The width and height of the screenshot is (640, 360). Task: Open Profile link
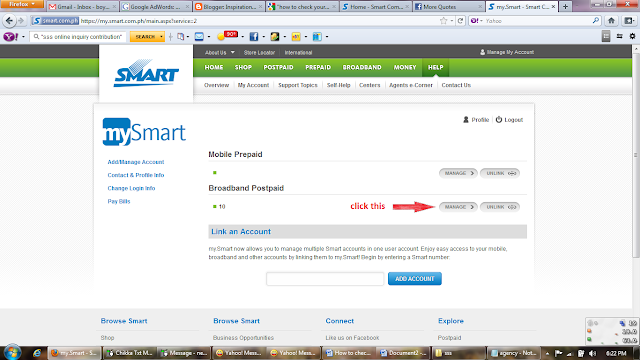click(476, 120)
